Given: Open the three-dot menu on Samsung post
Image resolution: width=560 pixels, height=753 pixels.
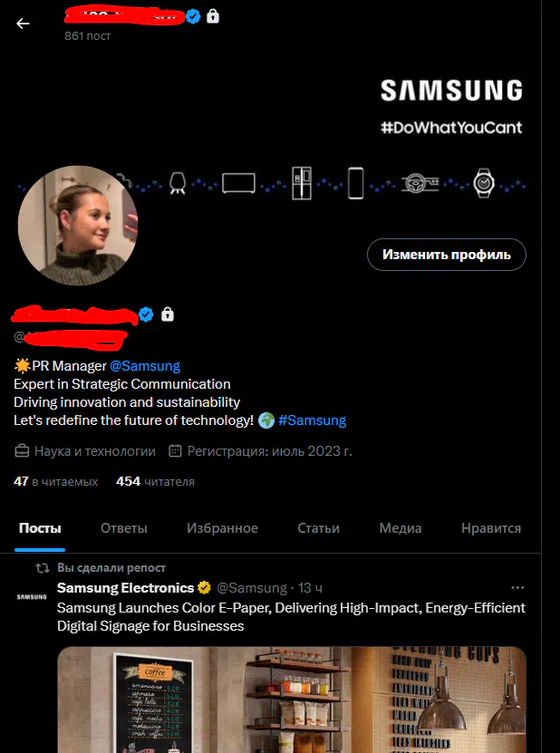Looking at the screenshot, I should tap(517, 588).
